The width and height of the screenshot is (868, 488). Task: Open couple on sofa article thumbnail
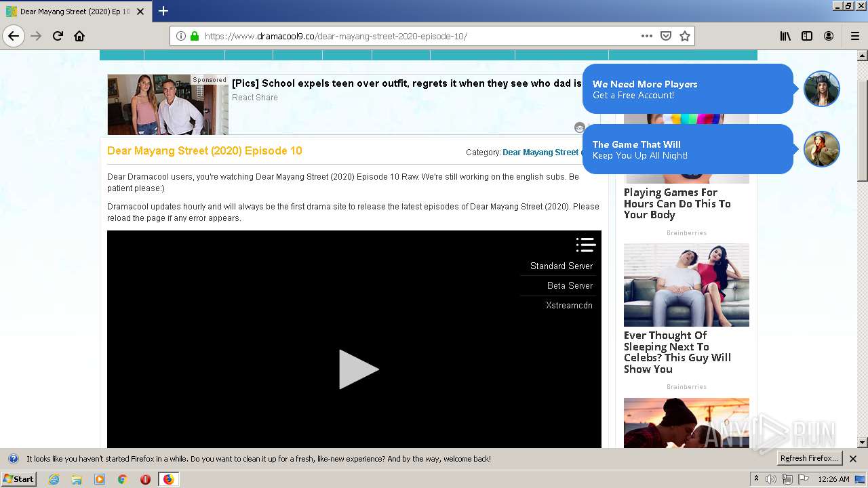[x=686, y=285]
